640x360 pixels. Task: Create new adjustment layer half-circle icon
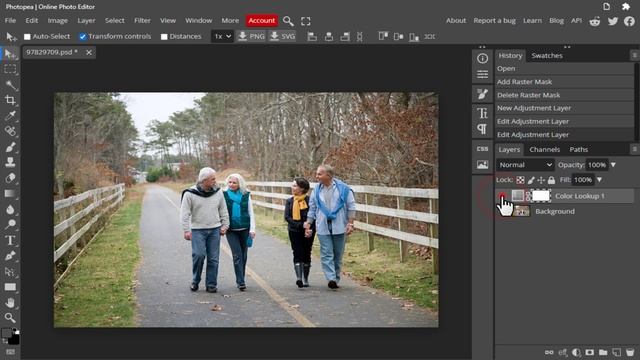coord(576,352)
